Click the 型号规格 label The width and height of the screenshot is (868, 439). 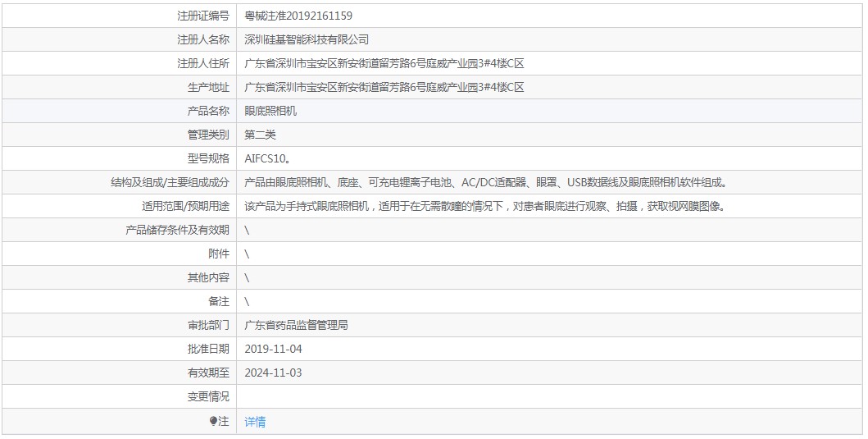(208, 158)
